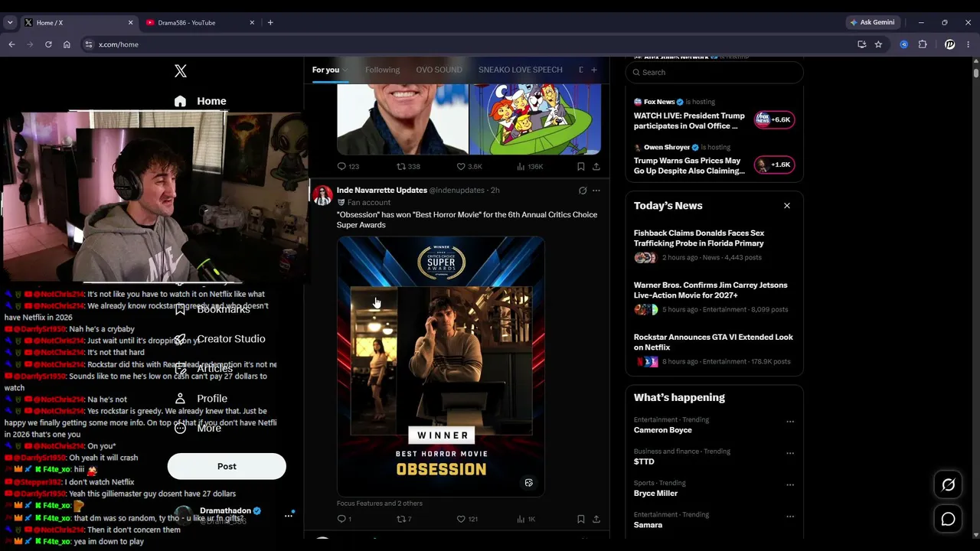Bookmark the post with 3.6K likes

click(x=581, y=166)
